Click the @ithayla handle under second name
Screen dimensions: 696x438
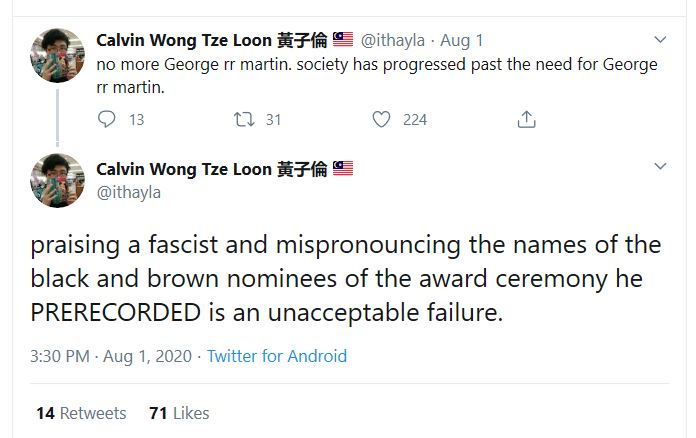click(128, 191)
